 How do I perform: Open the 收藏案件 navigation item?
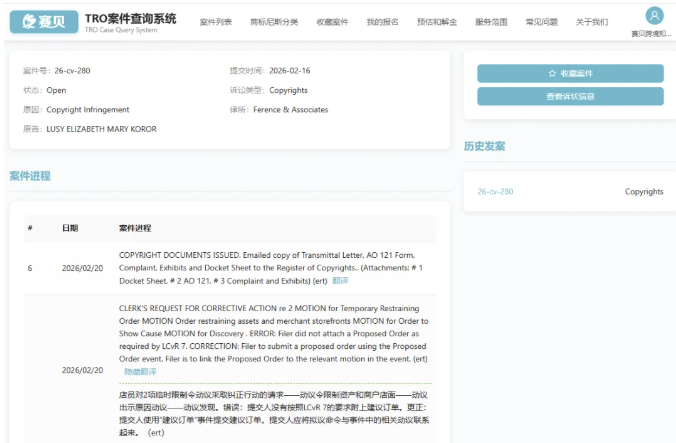tap(332, 22)
